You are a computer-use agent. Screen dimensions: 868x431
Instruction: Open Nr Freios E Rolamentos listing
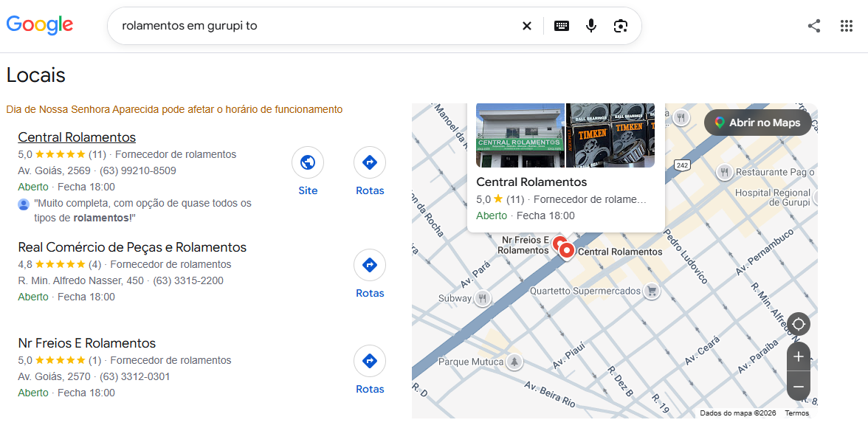coord(87,342)
